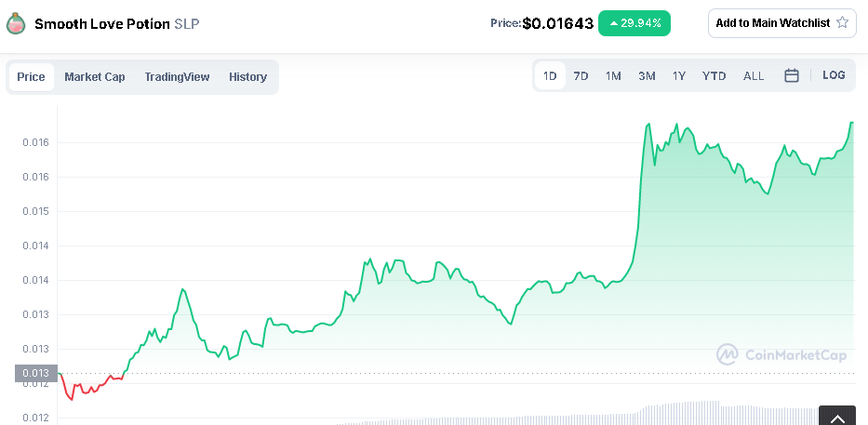Select the 1D time range

point(550,76)
